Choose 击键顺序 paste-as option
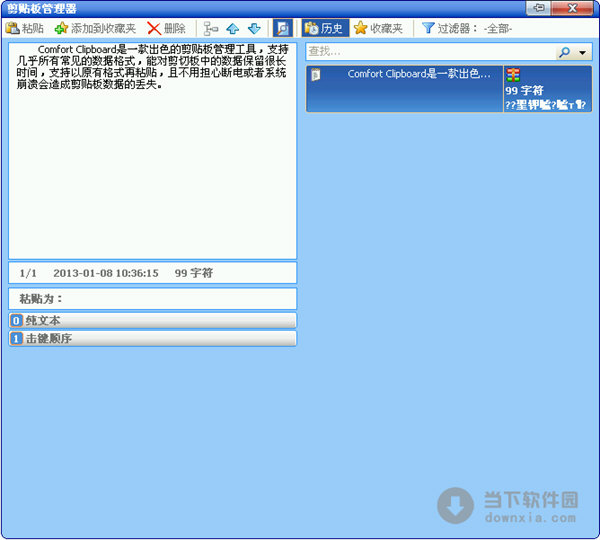This screenshot has height=540, width=600. pos(152,338)
